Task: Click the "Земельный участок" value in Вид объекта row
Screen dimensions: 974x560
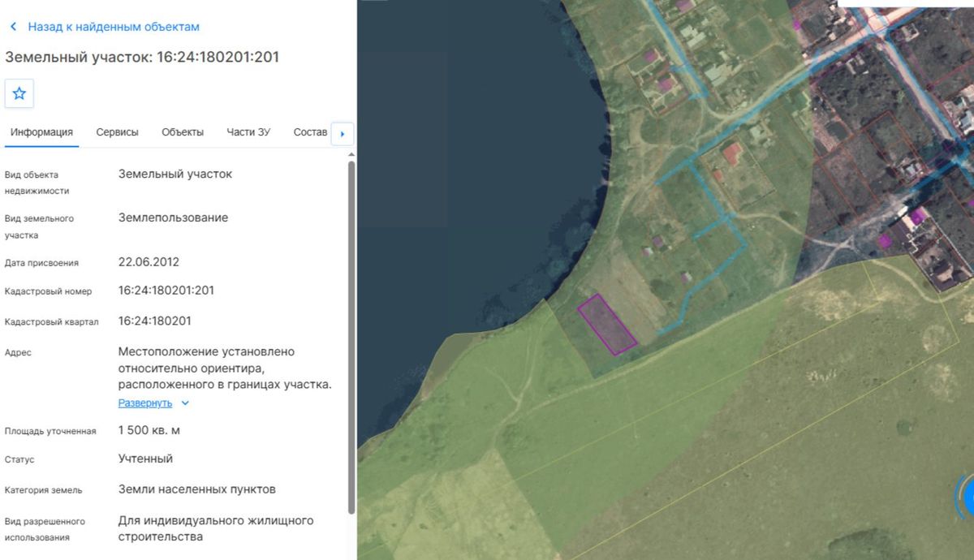Action: click(x=175, y=174)
